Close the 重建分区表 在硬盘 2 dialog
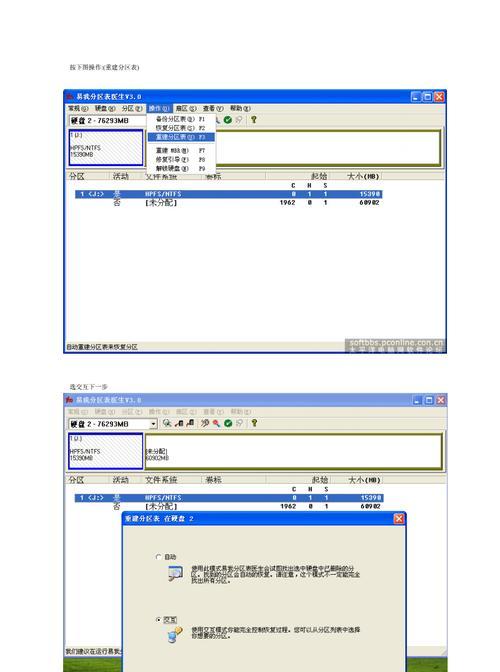This screenshot has width=500, height=672. pyautogui.click(x=399, y=519)
